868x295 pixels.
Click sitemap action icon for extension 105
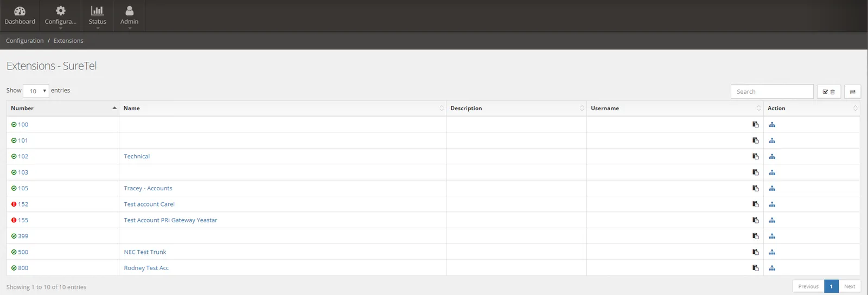click(x=772, y=188)
